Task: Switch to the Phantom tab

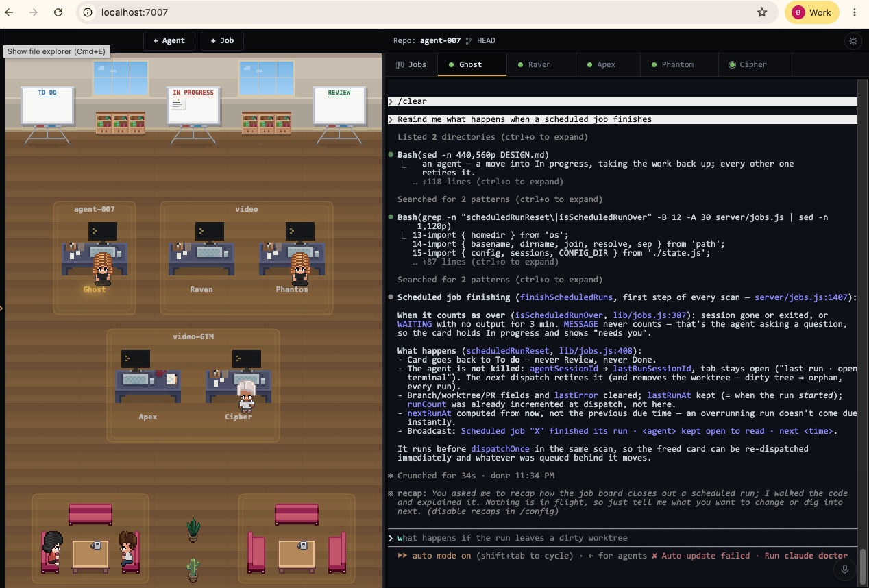Action: (x=678, y=64)
